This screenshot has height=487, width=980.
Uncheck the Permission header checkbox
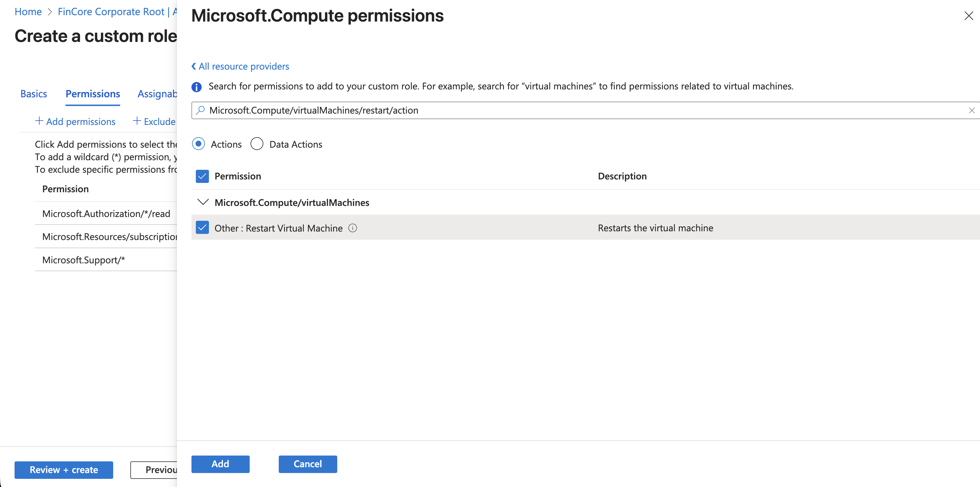click(x=202, y=176)
